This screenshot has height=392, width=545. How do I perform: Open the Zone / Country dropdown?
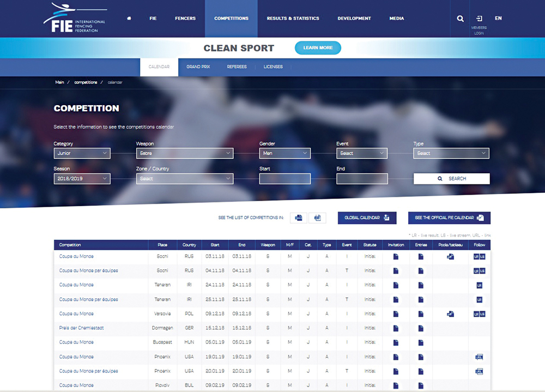(184, 179)
